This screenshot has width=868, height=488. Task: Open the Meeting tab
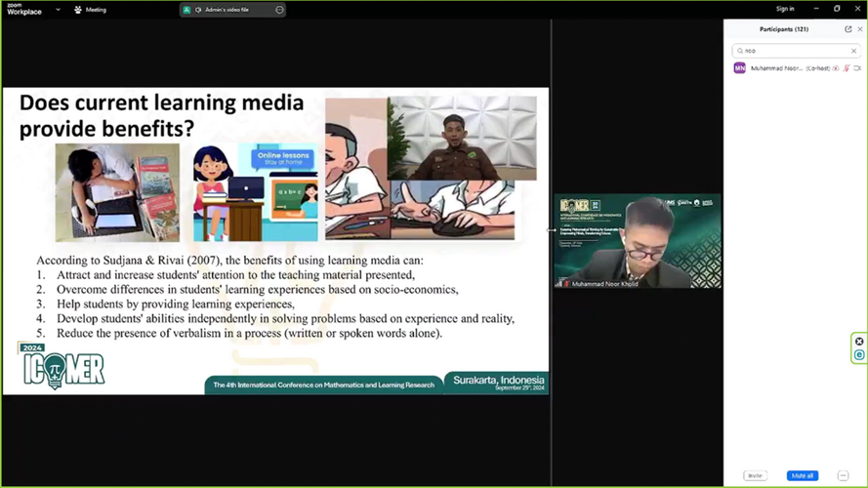91,10
